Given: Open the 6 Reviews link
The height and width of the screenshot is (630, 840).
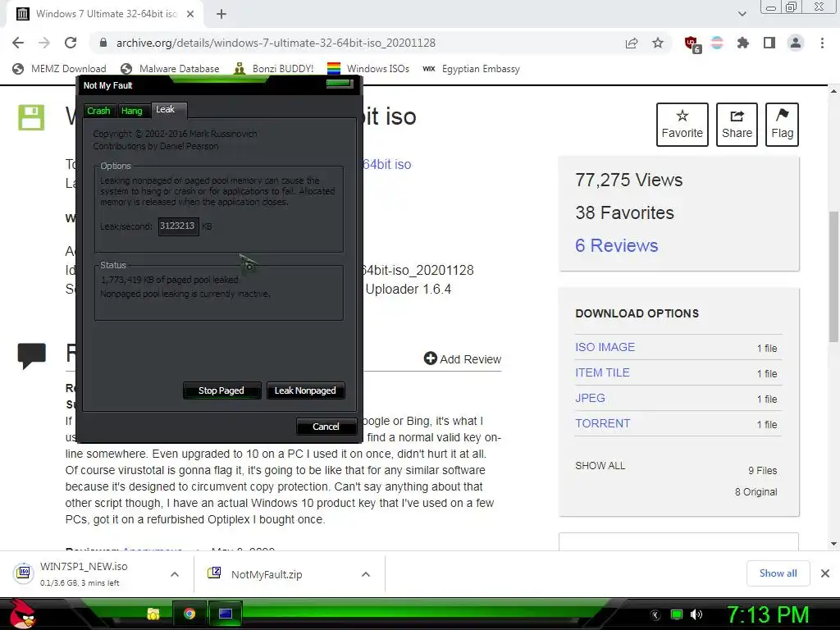Looking at the screenshot, I should coord(617,245).
